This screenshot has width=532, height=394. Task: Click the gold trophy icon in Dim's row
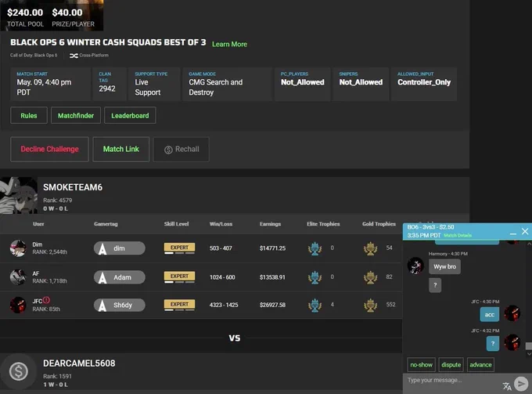coord(371,248)
